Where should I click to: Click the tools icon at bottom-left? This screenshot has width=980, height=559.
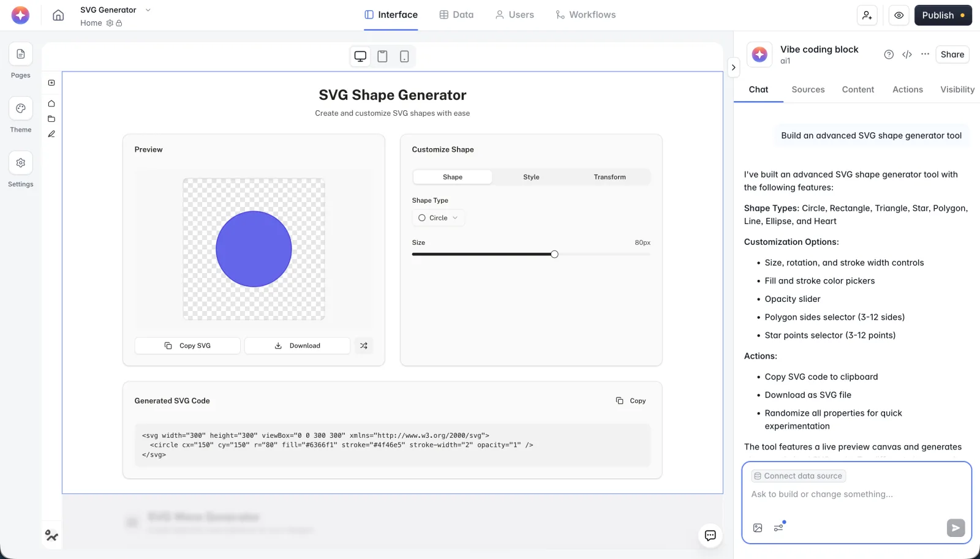pos(51,536)
